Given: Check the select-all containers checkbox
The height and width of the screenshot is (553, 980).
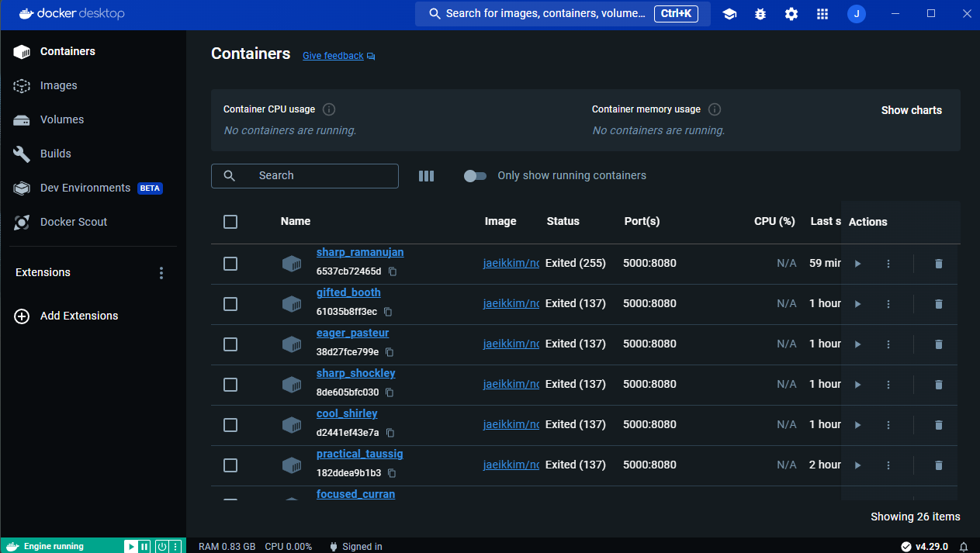Looking at the screenshot, I should coord(230,222).
